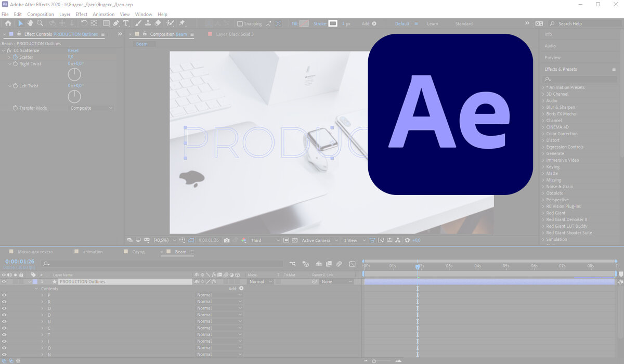
Task: Toggle visibility of shape group C
Action: 4,328
